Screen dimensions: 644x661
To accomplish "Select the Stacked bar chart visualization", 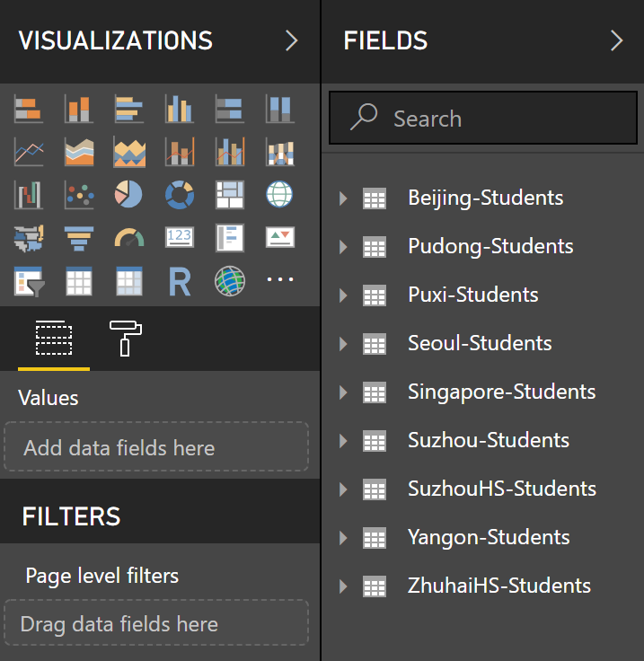I will 28,110.
